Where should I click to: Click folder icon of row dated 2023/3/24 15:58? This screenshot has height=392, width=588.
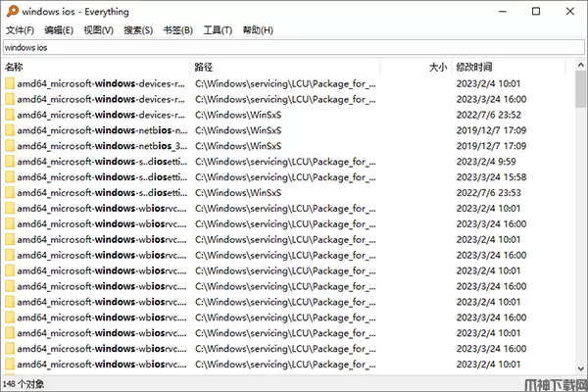(10, 176)
